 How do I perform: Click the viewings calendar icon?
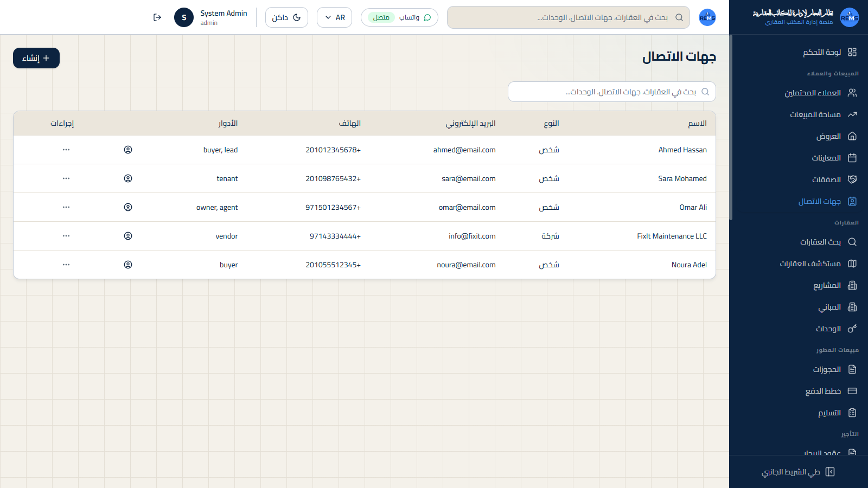tap(852, 158)
